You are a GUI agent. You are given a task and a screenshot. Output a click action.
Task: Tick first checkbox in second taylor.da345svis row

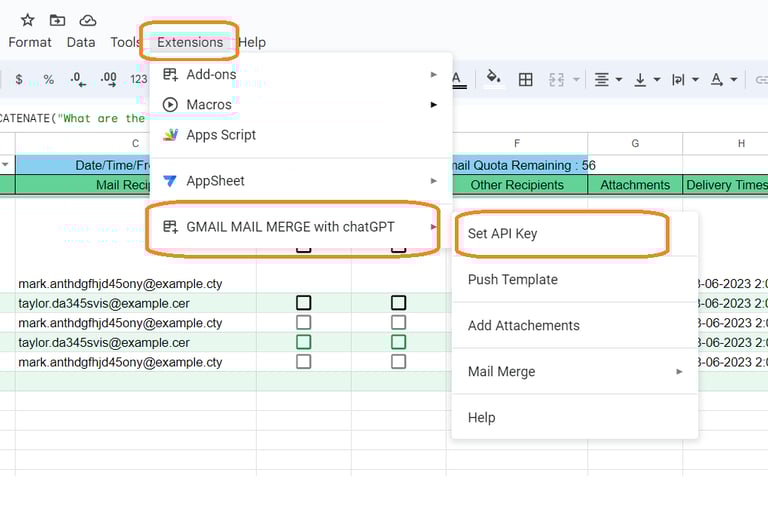point(304,342)
